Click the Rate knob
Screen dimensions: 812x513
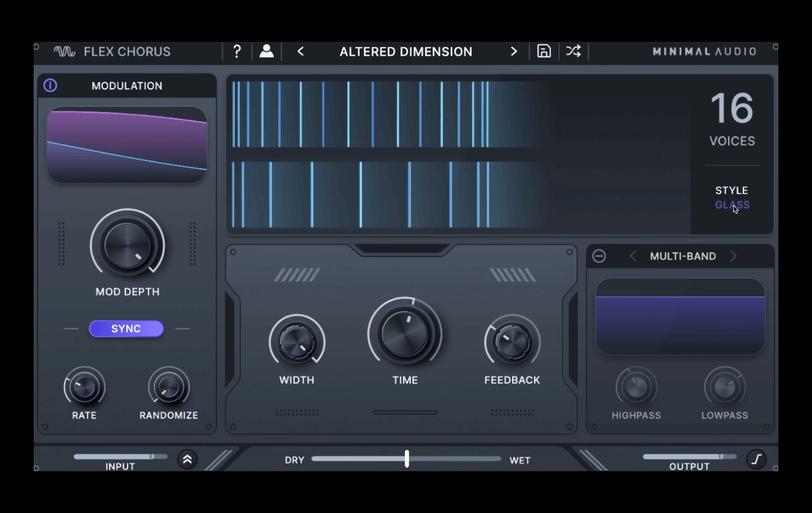(x=85, y=387)
